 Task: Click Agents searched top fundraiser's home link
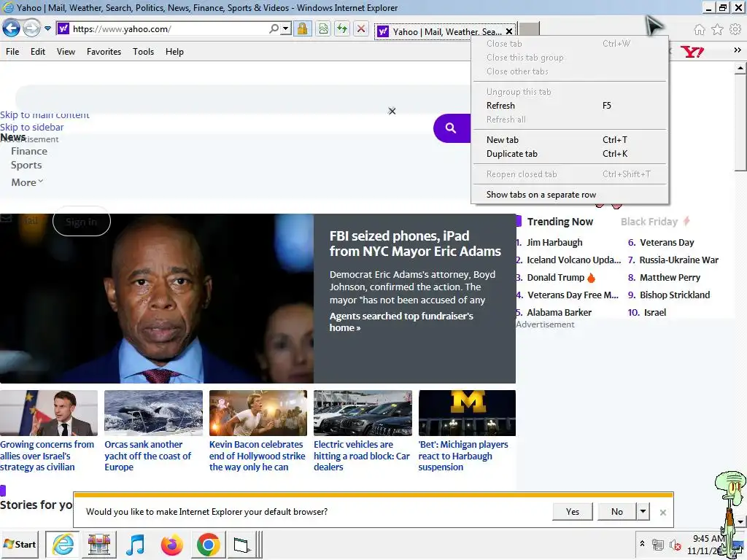point(401,322)
